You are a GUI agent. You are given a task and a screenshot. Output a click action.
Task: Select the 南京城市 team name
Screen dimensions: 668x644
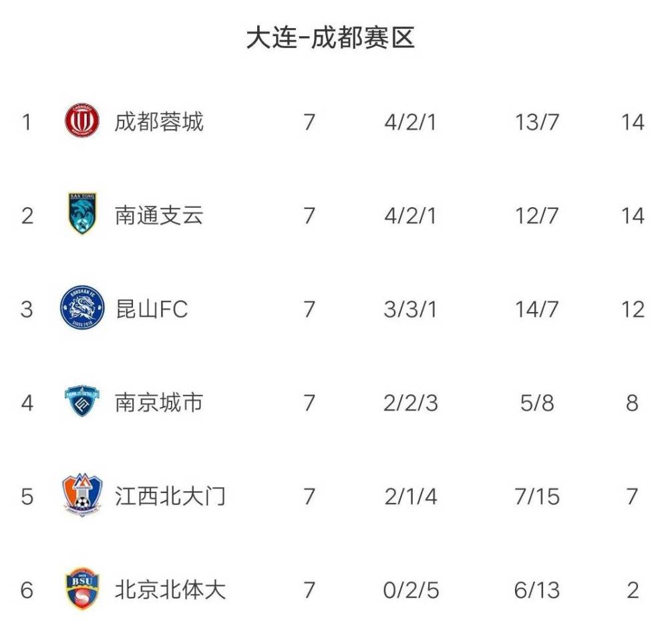click(x=159, y=402)
